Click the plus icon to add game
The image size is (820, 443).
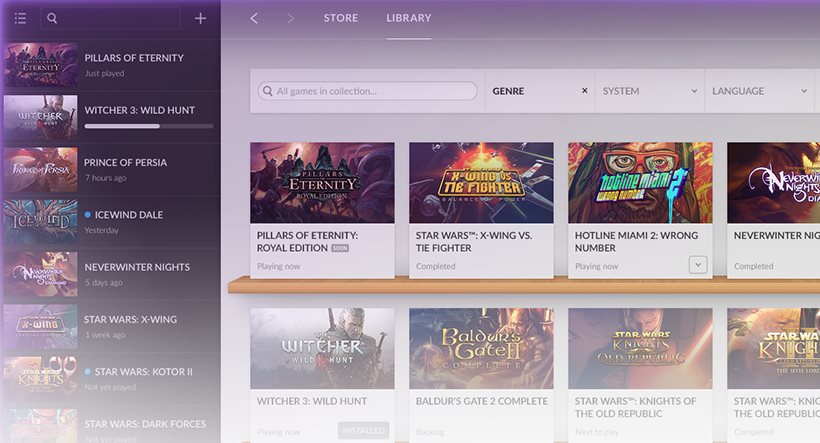pyautogui.click(x=201, y=18)
